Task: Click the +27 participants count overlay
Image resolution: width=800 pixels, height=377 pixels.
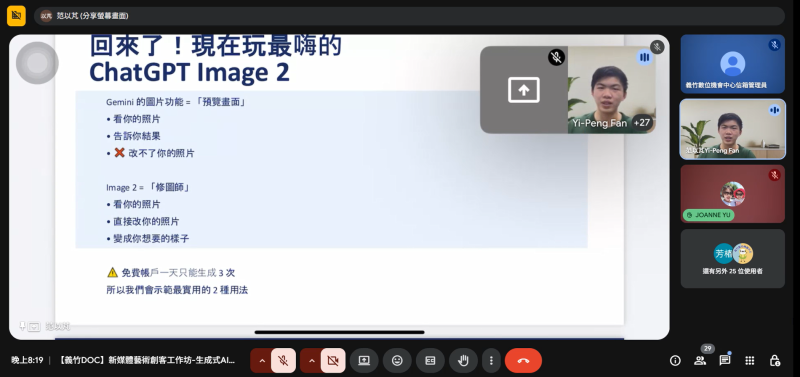Action: click(x=642, y=123)
